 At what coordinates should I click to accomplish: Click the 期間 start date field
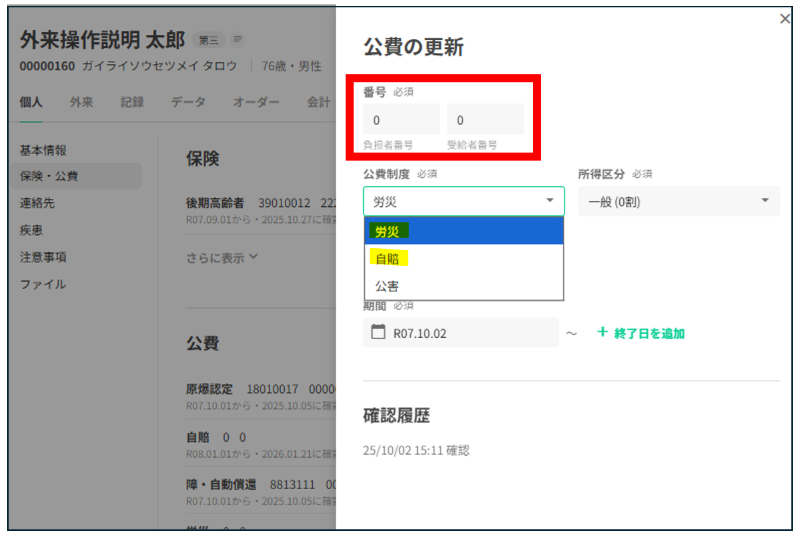[x=470, y=333]
